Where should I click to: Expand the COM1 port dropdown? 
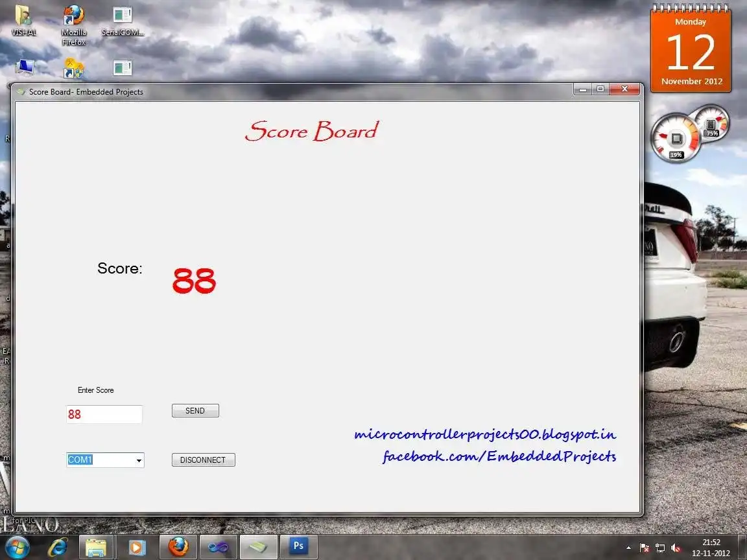point(139,460)
